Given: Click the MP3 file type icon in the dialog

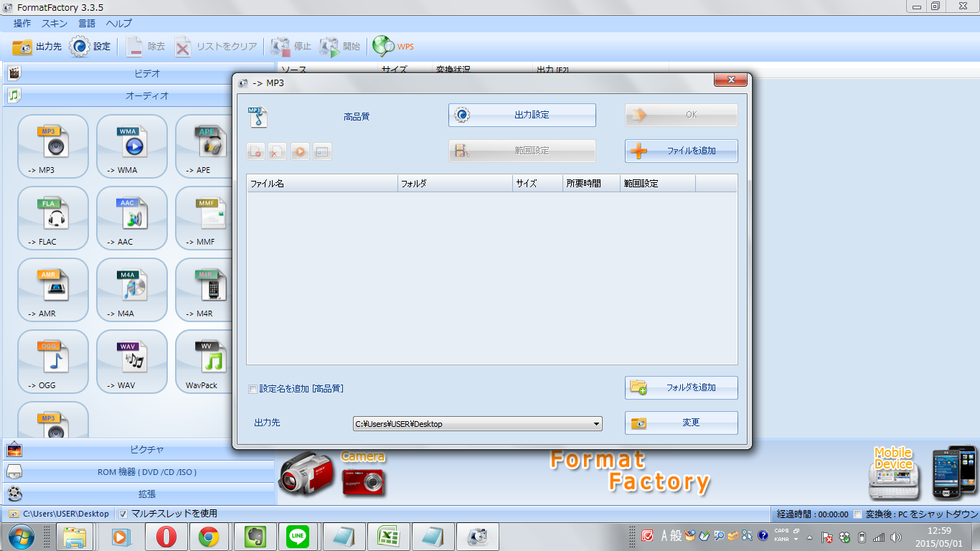Looking at the screenshot, I should [258, 117].
